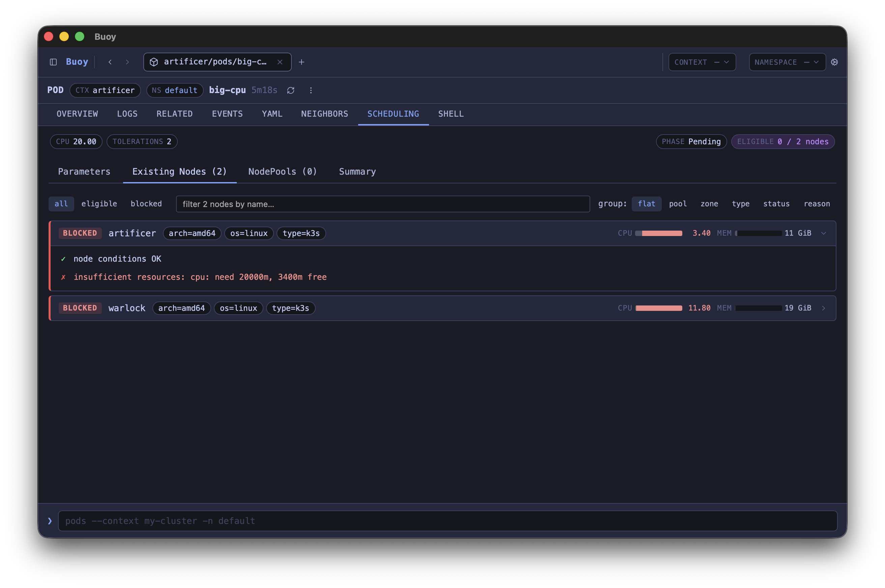Go forward with the right arrow
The width and height of the screenshot is (885, 588).
pos(127,62)
